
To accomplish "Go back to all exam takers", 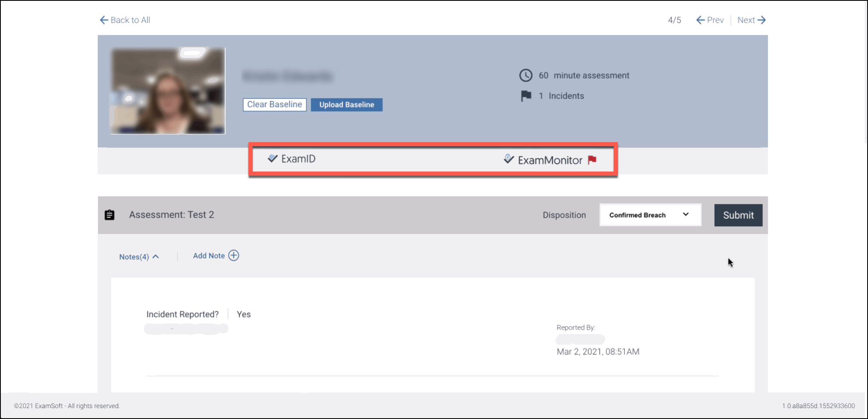I will [x=125, y=20].
